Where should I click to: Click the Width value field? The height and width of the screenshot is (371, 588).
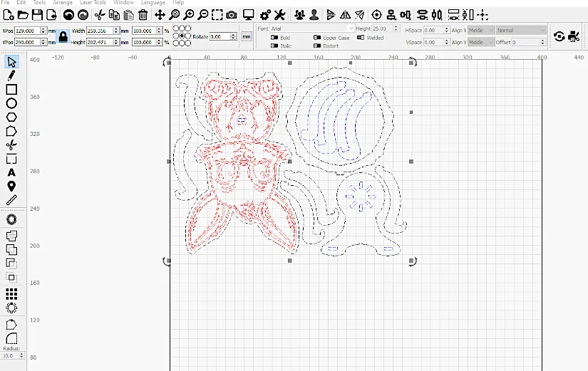coord(100,31)
